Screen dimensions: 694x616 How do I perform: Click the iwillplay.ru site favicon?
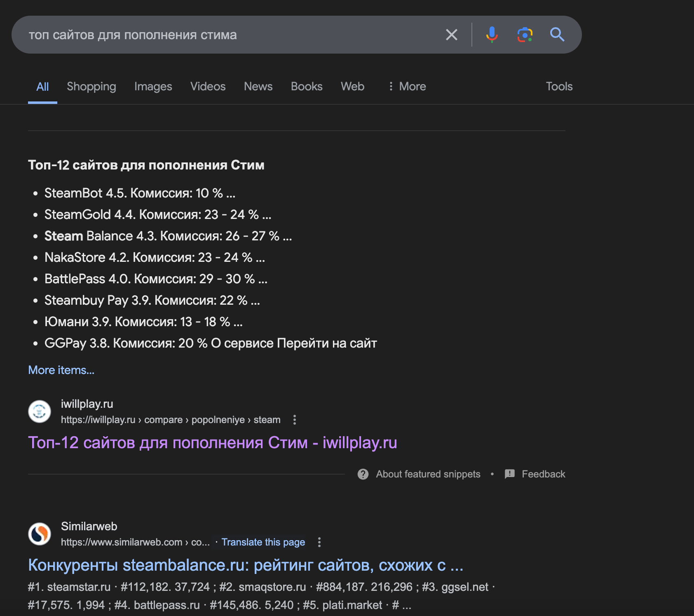(x=40, y=411)
